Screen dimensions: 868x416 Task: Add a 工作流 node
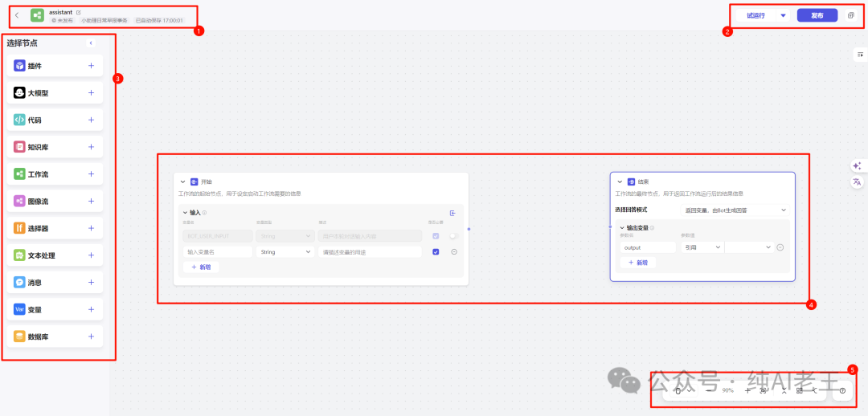click(92, 174)
